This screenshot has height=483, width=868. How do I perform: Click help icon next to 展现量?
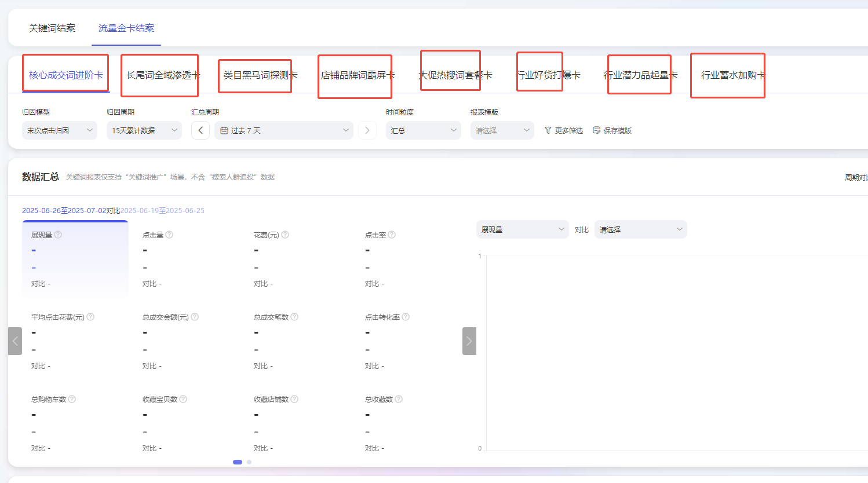pyautogui.click(x=58, y=235)
